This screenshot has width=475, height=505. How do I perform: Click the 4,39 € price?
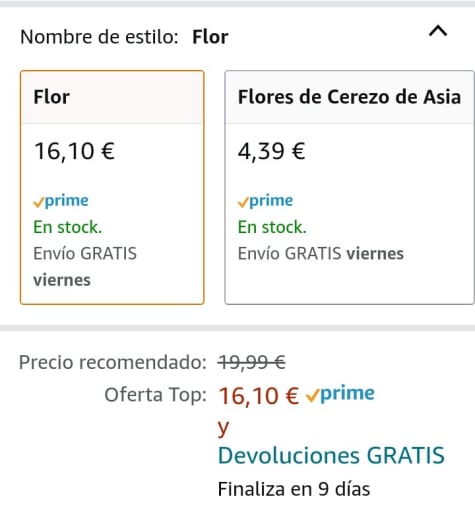point(271,151)
